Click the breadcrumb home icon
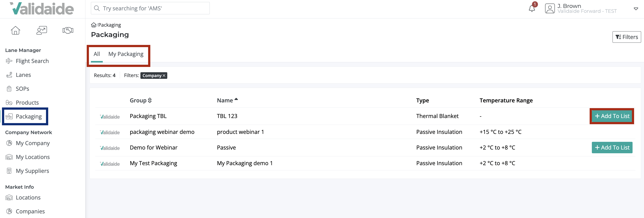 coord(94,25)
